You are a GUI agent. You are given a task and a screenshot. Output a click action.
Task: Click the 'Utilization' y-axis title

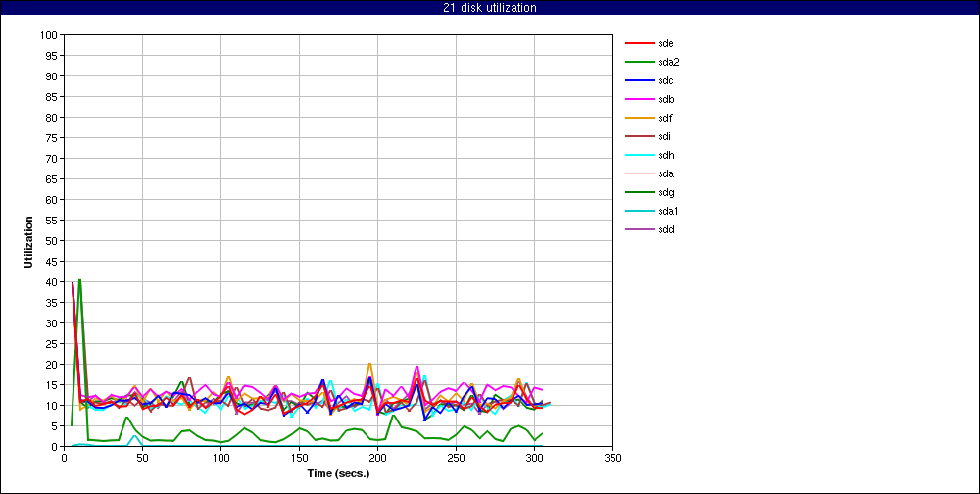pos(28,241)
